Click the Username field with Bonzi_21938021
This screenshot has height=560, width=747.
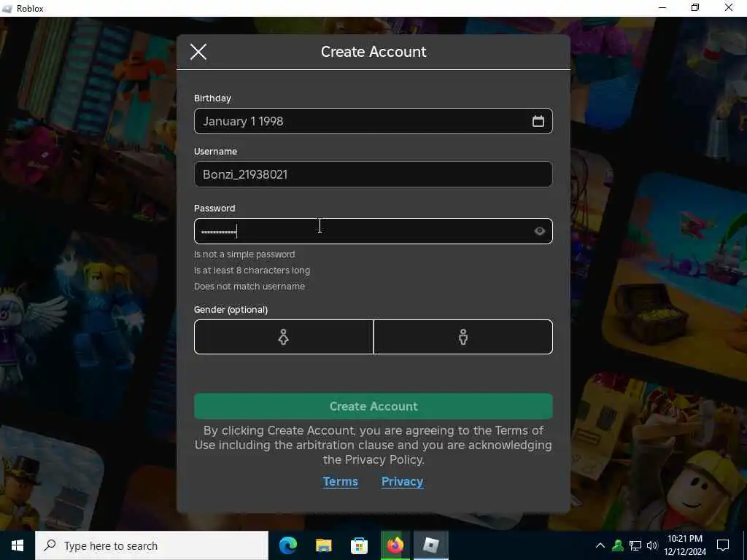(x=373, y=174)
